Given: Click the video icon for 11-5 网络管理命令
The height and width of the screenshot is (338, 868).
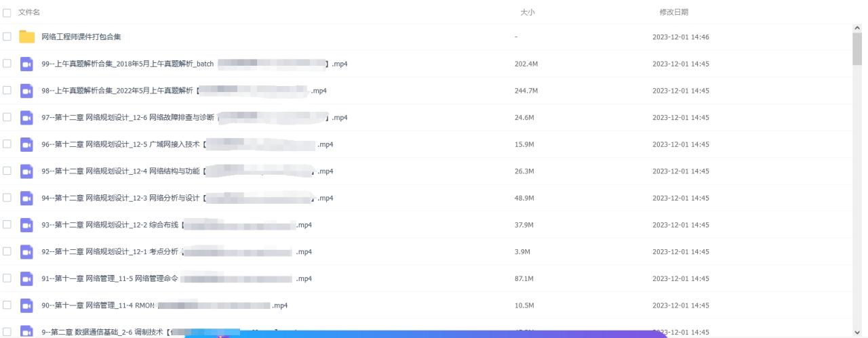Looking at the screenshot, I should point(26,278).
